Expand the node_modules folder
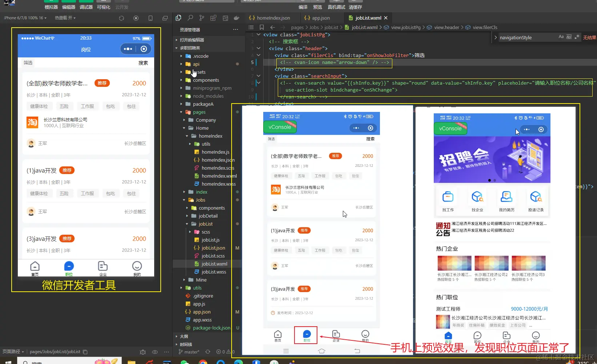The width and height of the screenshot is (597, 364). pyautogui.click(x=209, y=96)
